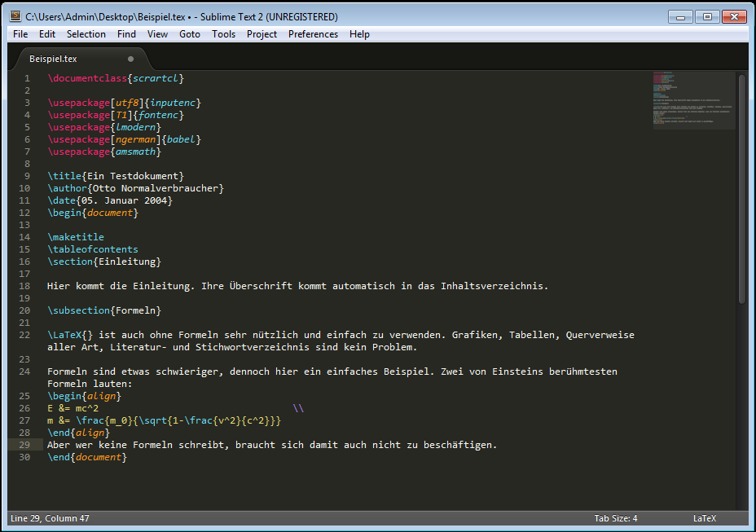Click the \maketitle command
The image size is (756, 532).
click(76, 237)
